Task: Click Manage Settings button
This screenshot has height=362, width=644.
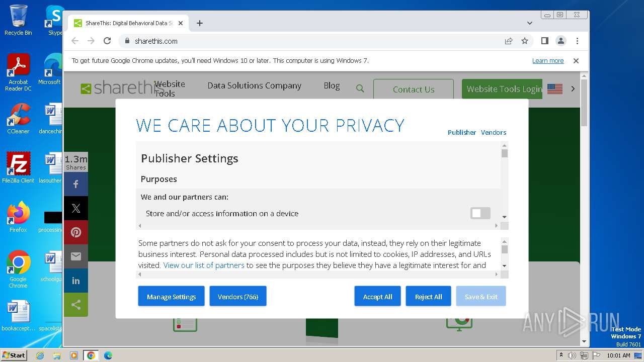Action: (x=171, y=296)
